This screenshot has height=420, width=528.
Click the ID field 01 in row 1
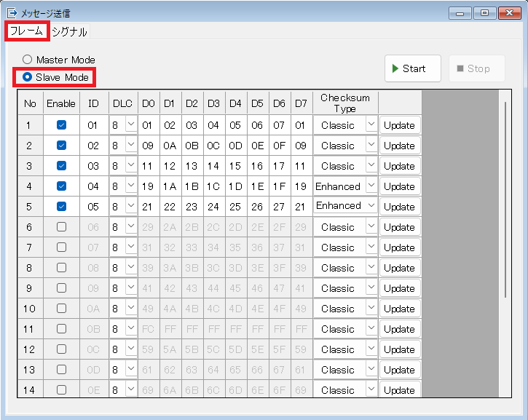click(94, 125)
